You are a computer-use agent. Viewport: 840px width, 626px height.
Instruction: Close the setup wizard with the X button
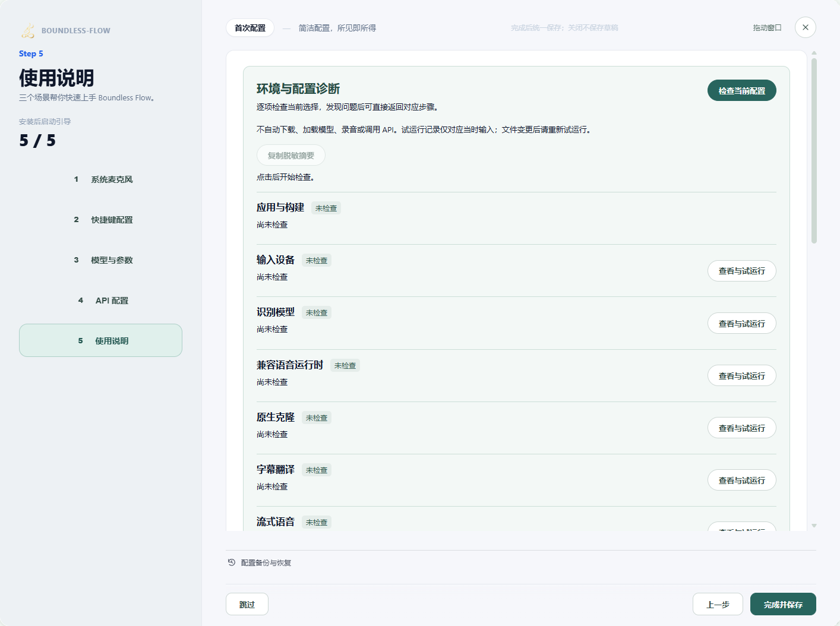point(805,27)
